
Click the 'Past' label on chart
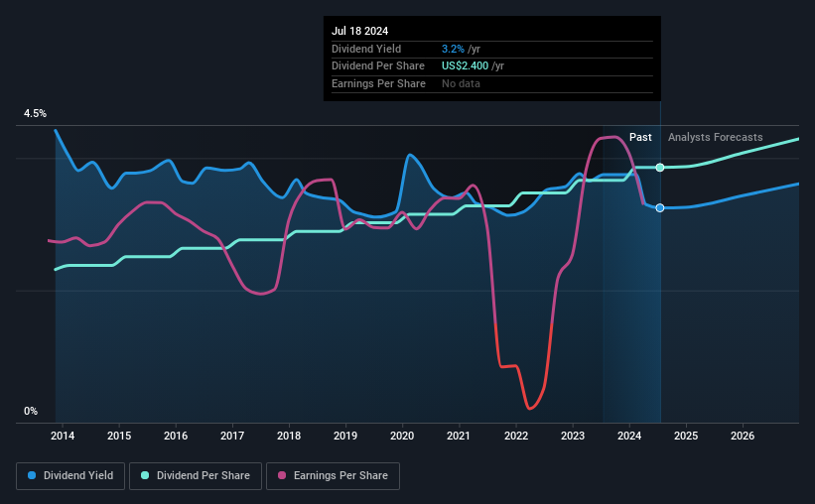(640, 137)
